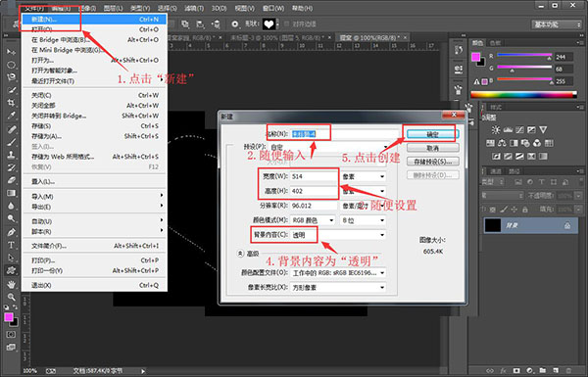Pick a color from spectrum ramp
This screenshot has height=377, width=588.
point(523,94)
